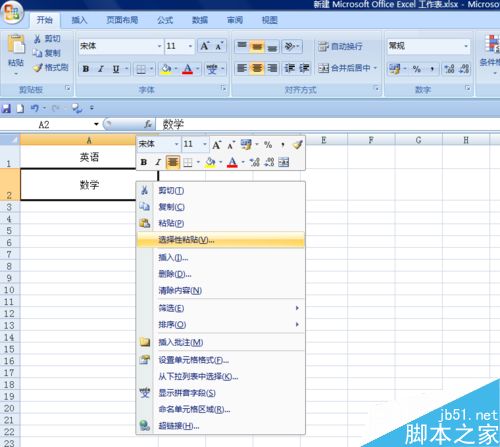This screenshot has height=447, width=500.
Task: Choose Paste Special (选择性粘贴) in the menu
Action: [x=221, y=240]
